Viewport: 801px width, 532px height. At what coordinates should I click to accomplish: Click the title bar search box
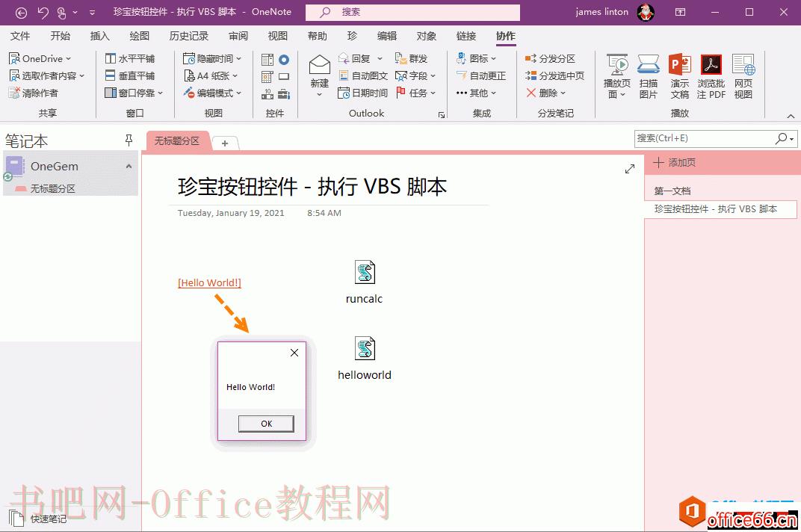[412, 12]
